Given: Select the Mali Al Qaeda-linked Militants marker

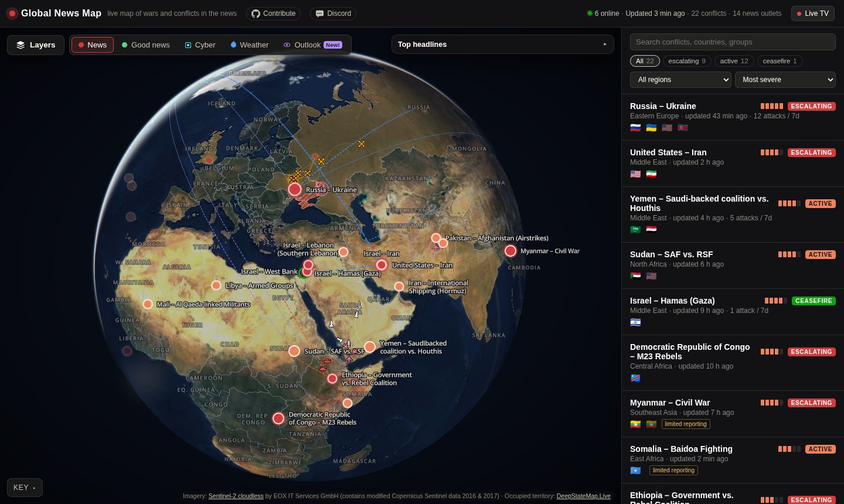Looking at the screenshot, I should (x=148, y=304).
